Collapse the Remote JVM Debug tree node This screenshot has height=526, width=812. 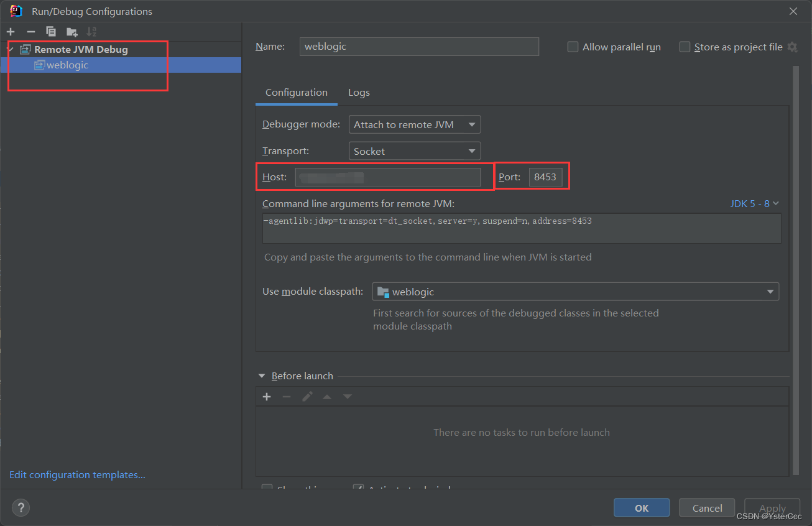[11, 49]
